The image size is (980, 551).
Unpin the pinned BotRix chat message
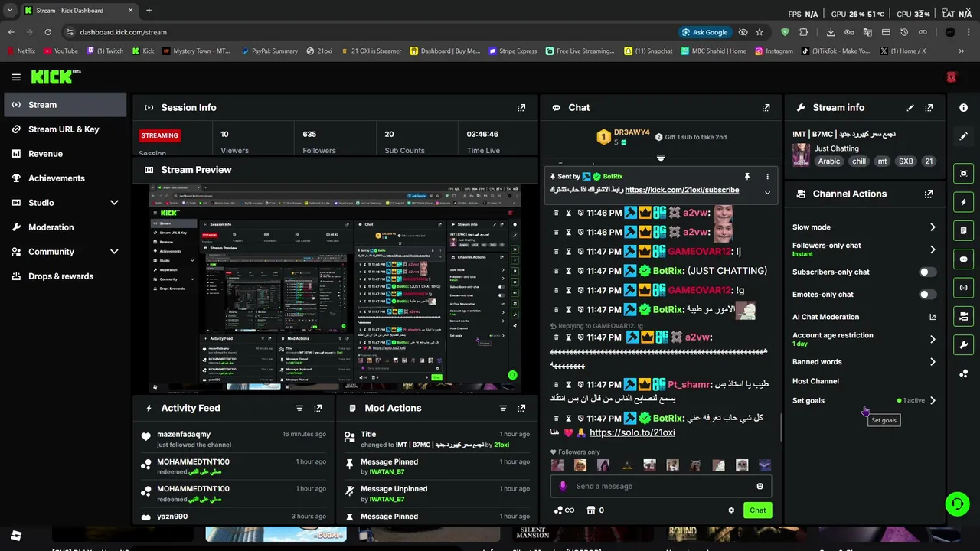coord(746,177)
